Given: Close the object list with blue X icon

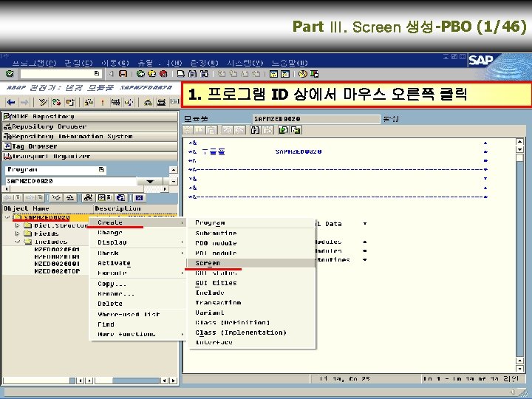Looking at the screenshot, I should 139,197.
